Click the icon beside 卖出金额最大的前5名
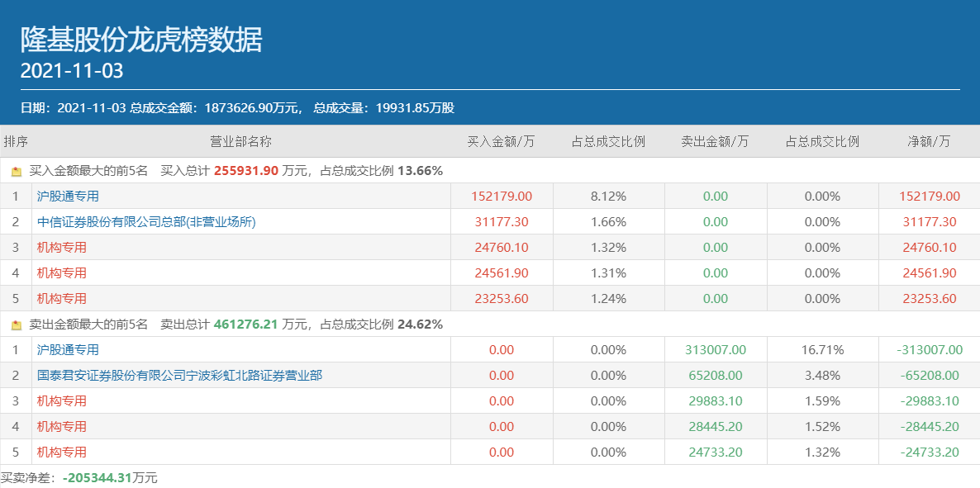This screenshot has width=980, height=488. (17, 325)
